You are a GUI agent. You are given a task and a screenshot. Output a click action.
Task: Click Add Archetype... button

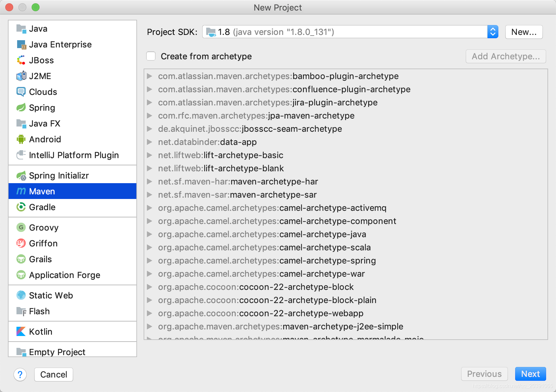[506, 56]
